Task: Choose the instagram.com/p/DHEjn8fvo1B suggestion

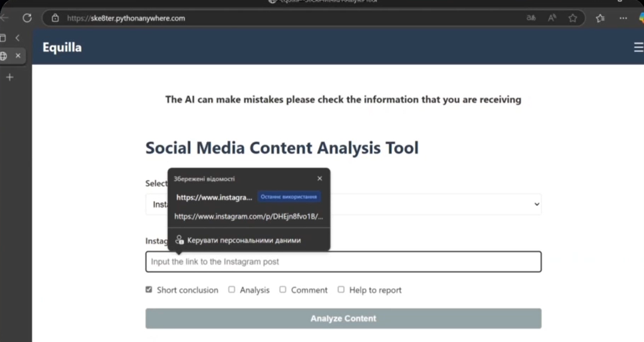Action: [x=249, y=216]
